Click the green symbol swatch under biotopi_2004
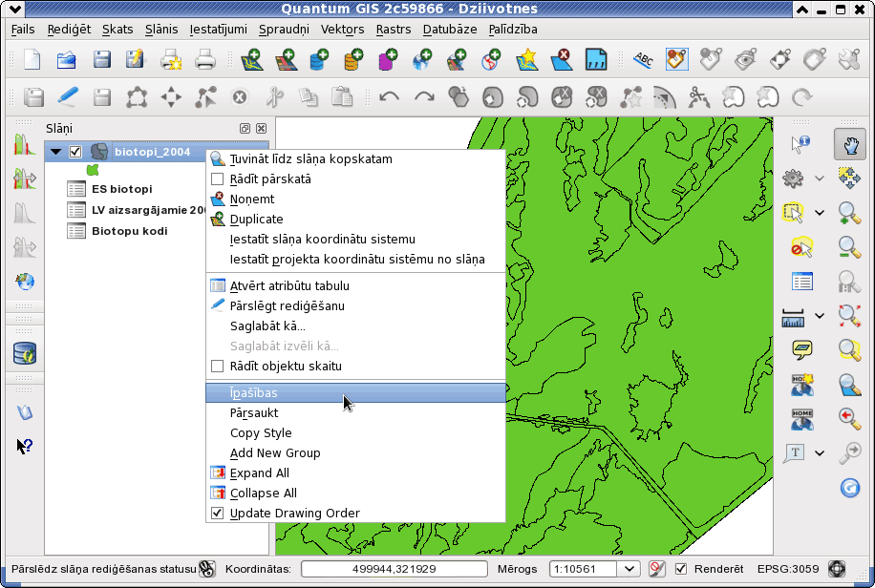Screen dimensions: 875x588 [x=93, y=170]
